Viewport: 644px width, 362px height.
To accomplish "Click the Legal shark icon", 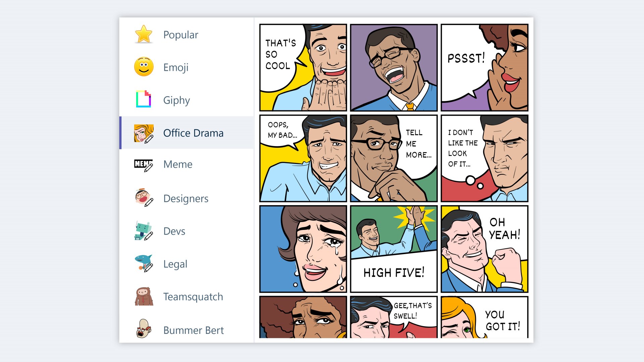I will (x=144, y=263).
